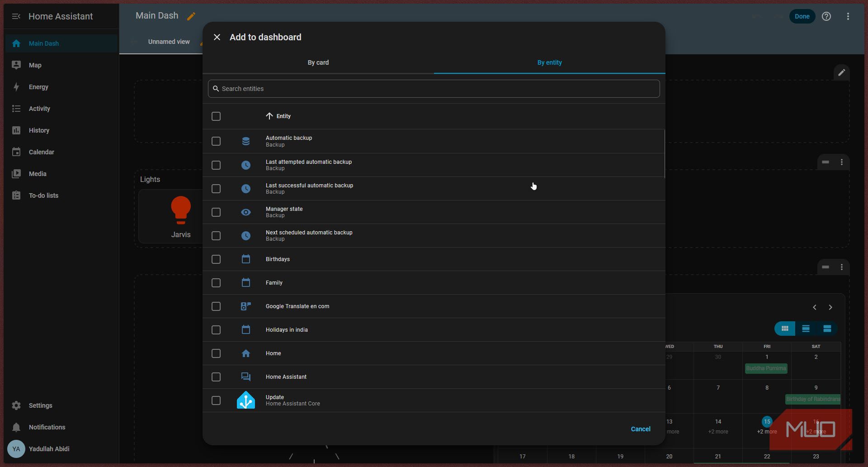Edit the Main Dash title pencil icon
The height and width of the screenshot is (467, 868).
[x=191, y=16]
